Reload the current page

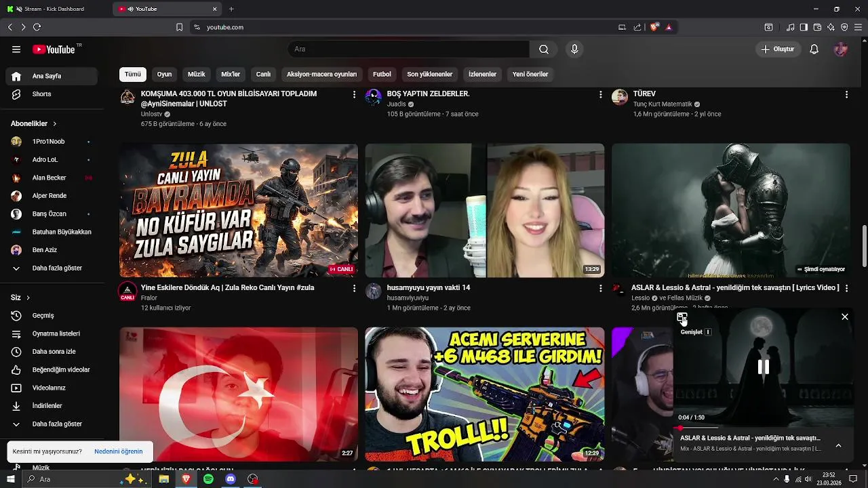point(37,27)
